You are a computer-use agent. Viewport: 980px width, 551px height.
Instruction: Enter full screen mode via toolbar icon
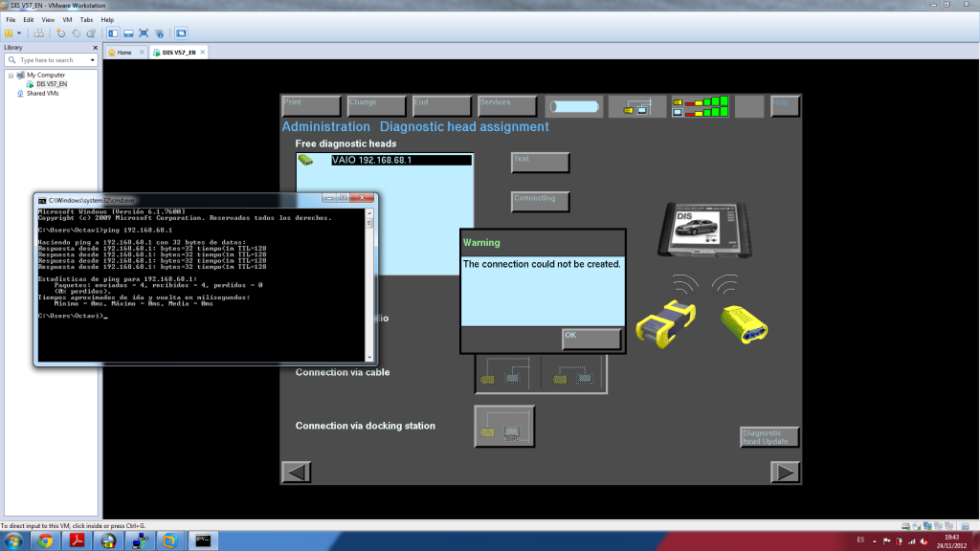pyautogui.click(x=144, y=33)
